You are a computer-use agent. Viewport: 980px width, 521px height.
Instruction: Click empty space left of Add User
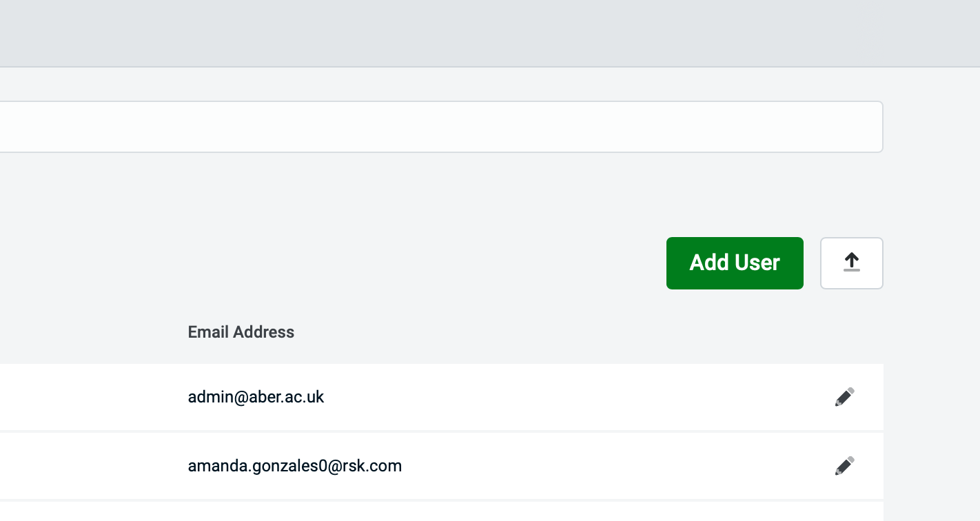(x=414, y=263)
